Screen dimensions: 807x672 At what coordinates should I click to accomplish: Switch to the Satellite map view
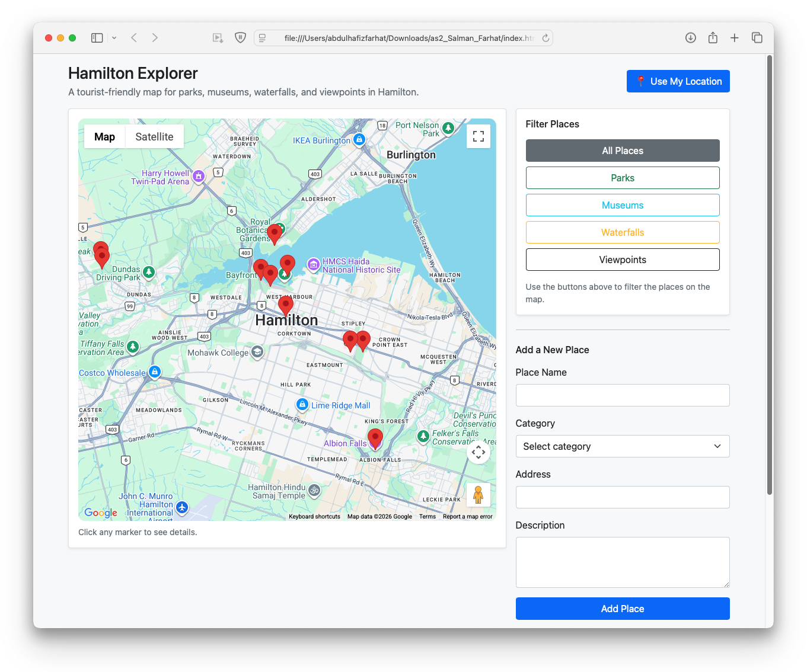point(154,136)
